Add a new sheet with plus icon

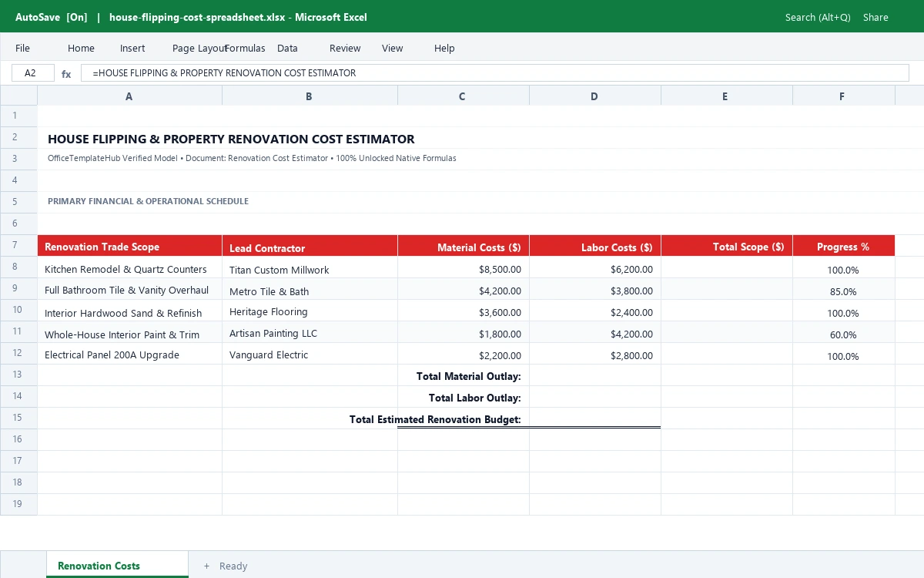(206, 566)
